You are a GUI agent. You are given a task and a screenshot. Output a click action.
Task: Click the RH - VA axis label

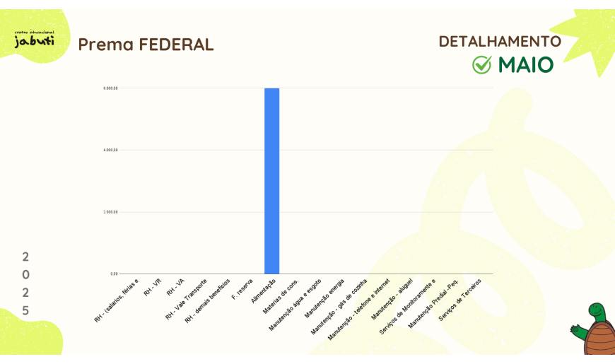(x=176, y=286)
